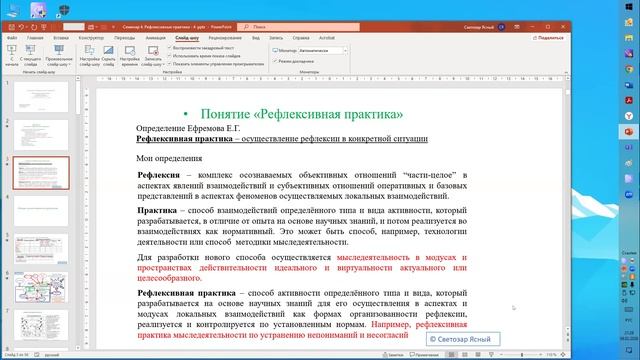The height and width of the screenshot is (360, 640).
Task: Click the Hide Slide button
Action: 109,56
